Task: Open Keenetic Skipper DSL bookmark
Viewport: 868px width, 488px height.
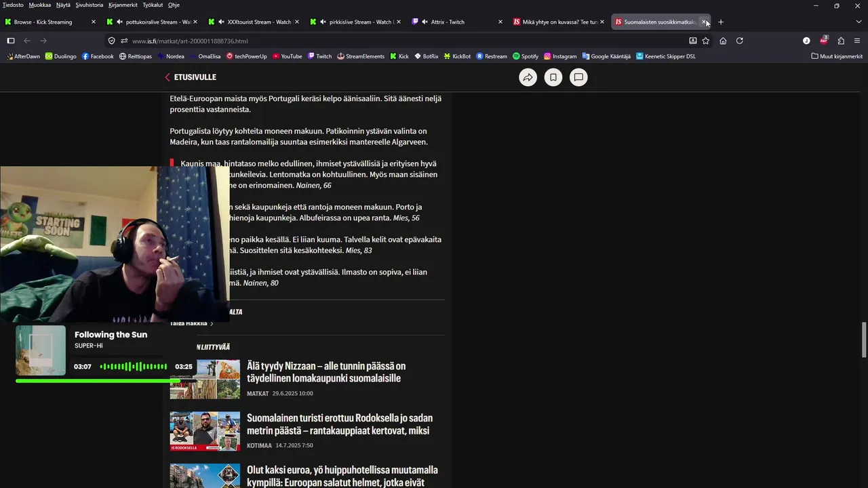Action: click(x=666, y=56)
